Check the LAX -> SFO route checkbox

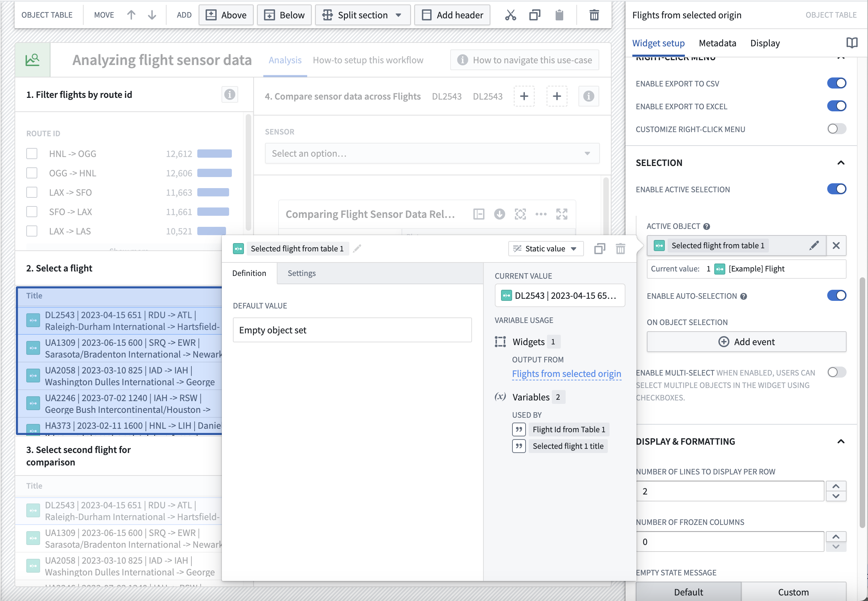(x=31, y=192)
